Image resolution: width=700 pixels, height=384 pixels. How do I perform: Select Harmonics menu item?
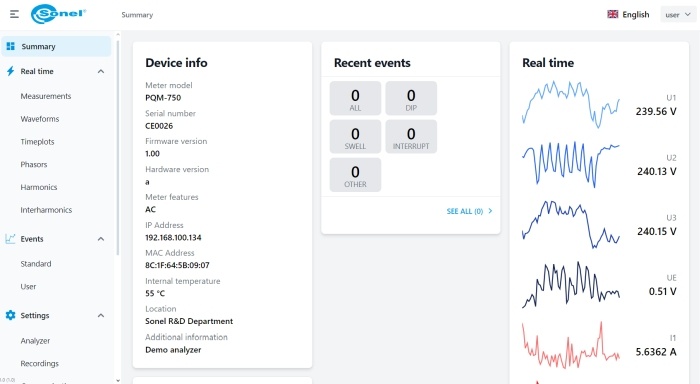39,187
